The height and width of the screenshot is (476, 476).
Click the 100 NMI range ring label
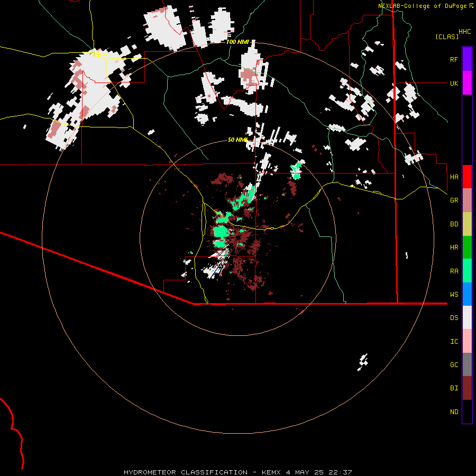237,42
